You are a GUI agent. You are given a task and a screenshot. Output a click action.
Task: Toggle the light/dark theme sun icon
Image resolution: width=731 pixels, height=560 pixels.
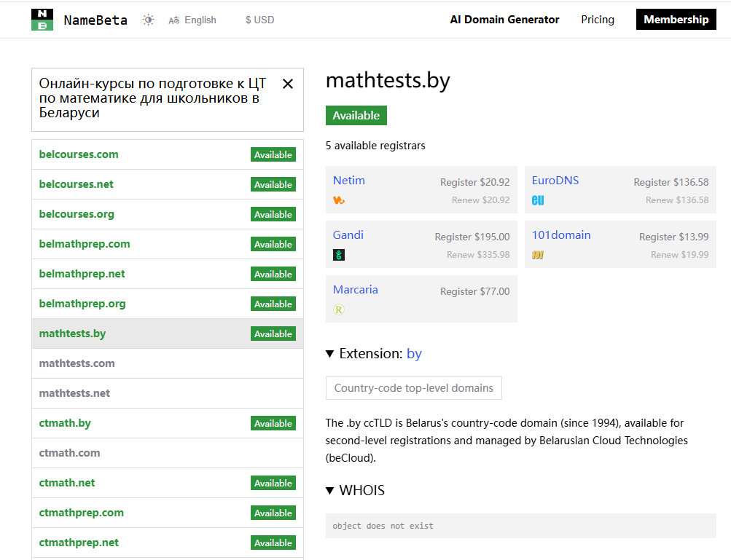[149, 20]
